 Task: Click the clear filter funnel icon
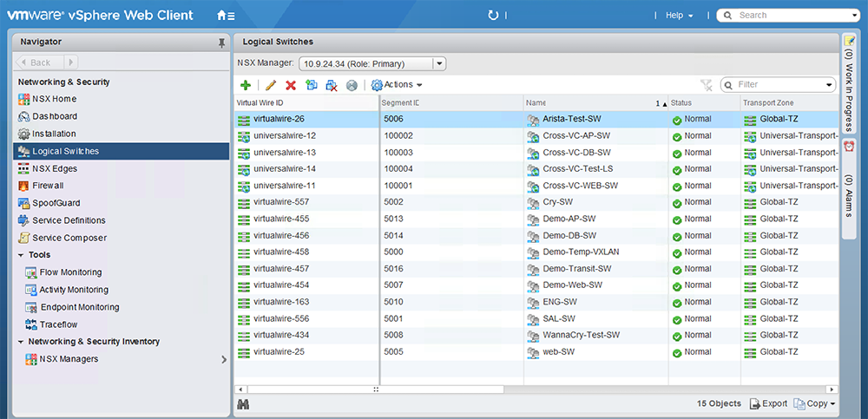(706, 85)
